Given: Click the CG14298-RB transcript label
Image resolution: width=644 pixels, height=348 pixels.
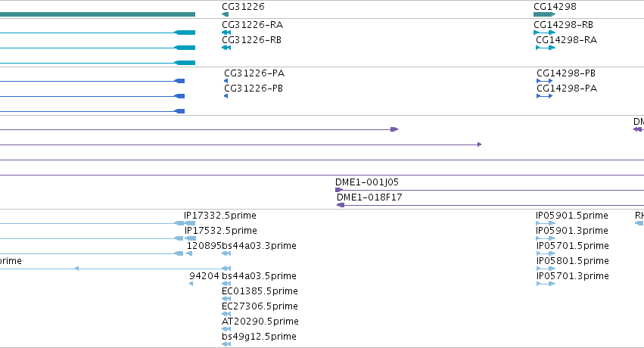Looking at the screenshot, I should [563, 25].
